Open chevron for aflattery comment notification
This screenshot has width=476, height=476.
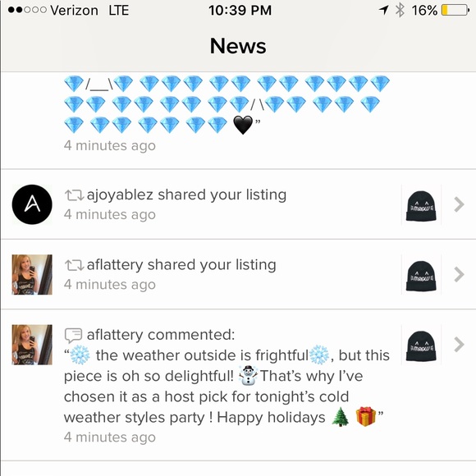[459, 345]
